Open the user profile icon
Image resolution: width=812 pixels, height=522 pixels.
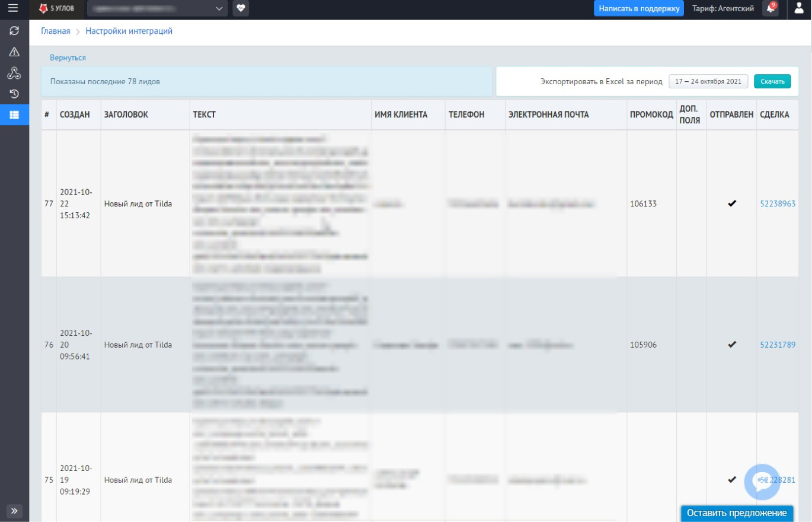799,8
